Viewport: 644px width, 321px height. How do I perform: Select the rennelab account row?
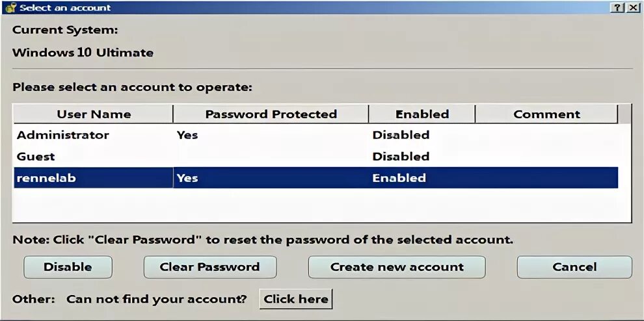pyautogui.click(x=46, y=178)
